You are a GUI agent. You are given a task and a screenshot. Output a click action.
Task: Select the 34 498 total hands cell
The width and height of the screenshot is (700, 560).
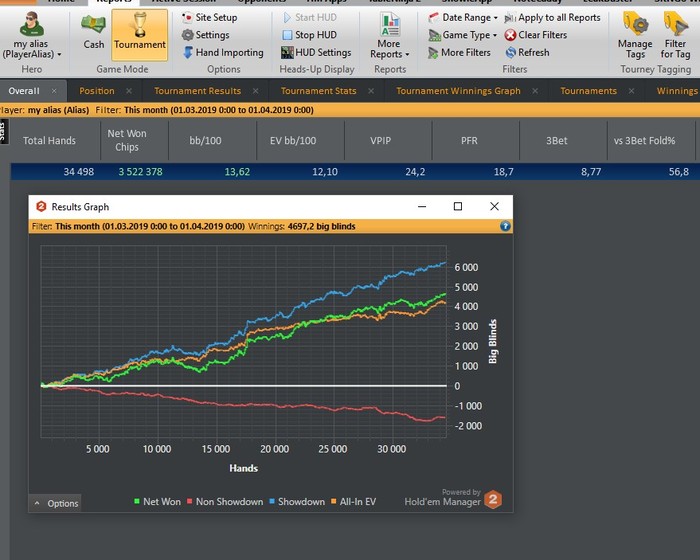[x=79, y=172]
